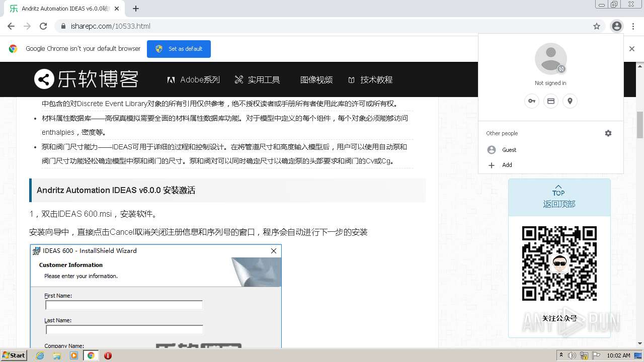
Task: View site information lock icon
Action: 63,26
